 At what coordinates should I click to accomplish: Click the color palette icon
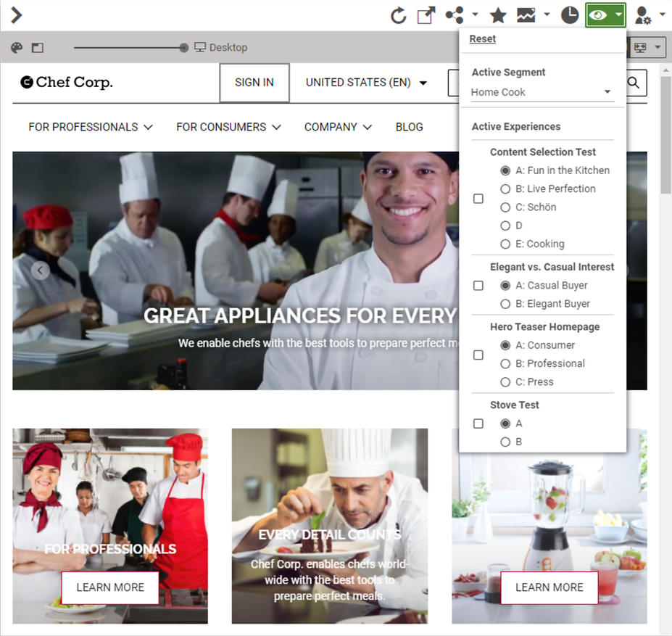point(17,48)
